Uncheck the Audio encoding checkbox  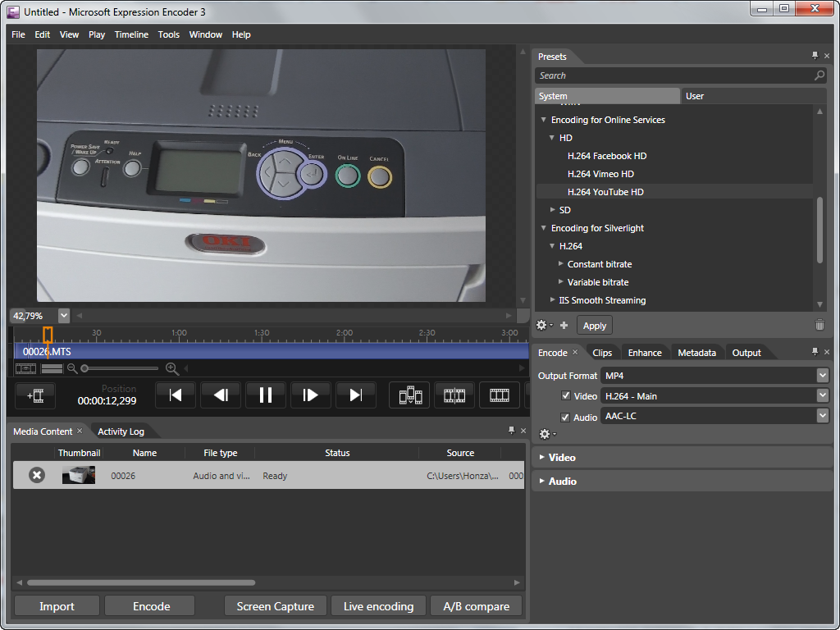click(x=565, y=418)
